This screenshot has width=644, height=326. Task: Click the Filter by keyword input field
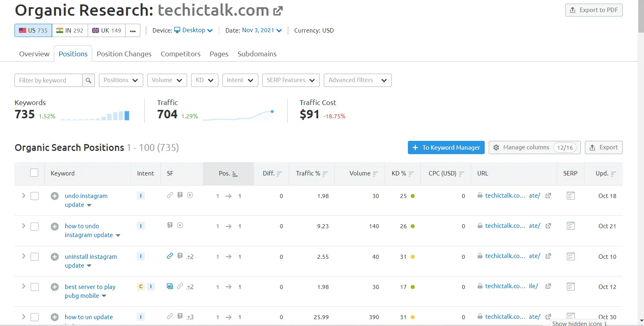[x=48, y=80]
